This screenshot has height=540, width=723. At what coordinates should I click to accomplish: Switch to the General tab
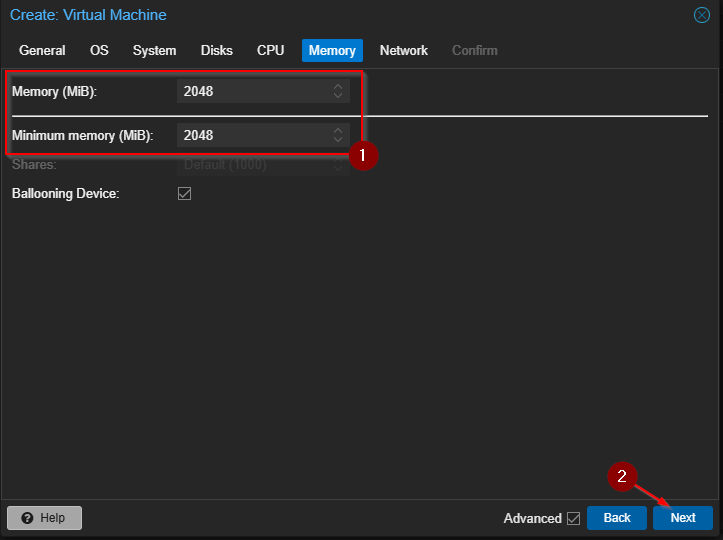point(42,51)
